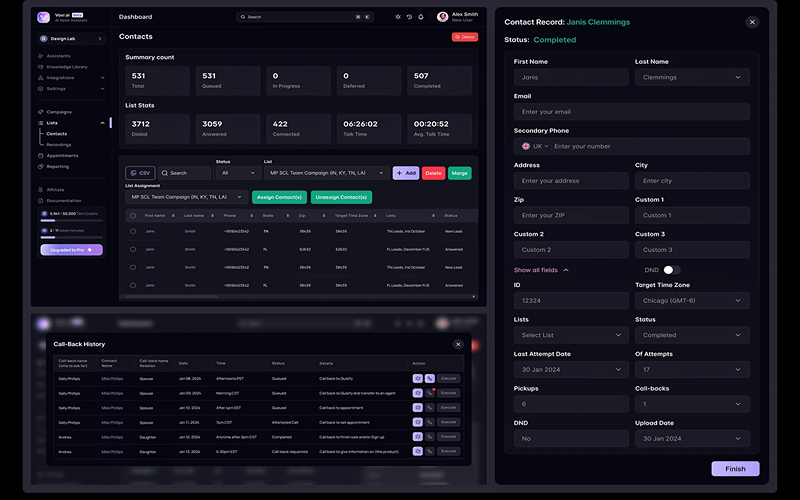Open the Last Attempt Date dropdown

coord(571,369)
